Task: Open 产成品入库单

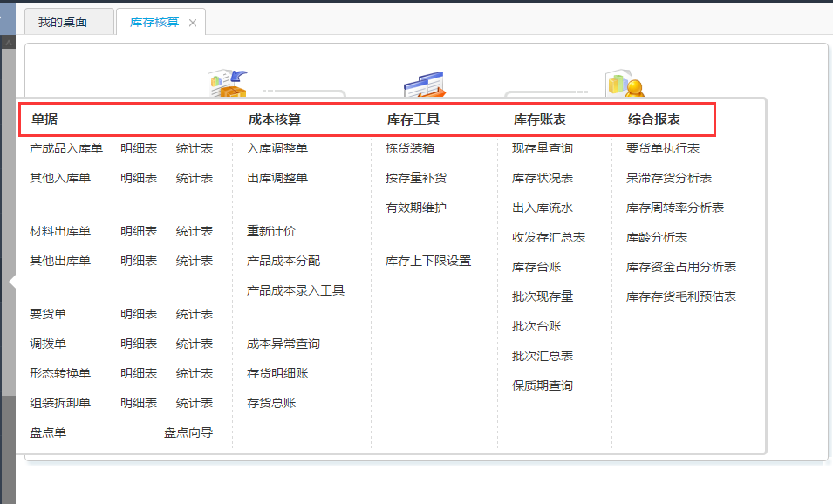Action: [66, 148]
